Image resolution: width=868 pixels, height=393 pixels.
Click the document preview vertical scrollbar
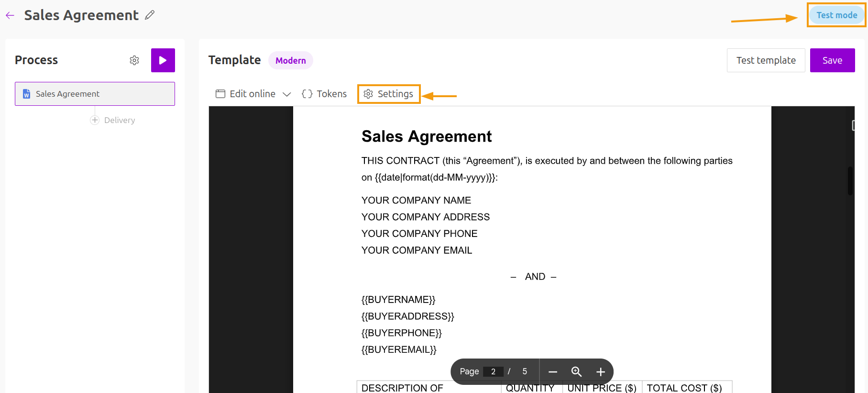click(x=850, y=180)
